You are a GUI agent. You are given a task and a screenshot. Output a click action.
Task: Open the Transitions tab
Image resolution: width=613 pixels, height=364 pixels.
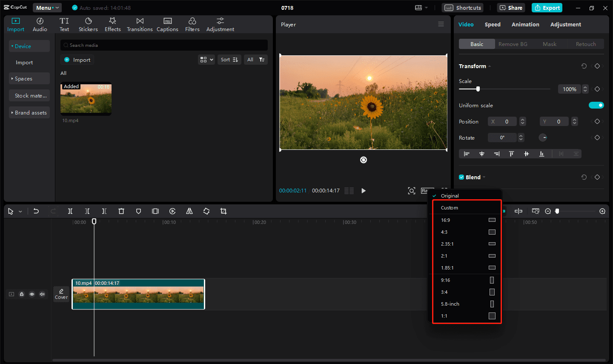(140, 25)
